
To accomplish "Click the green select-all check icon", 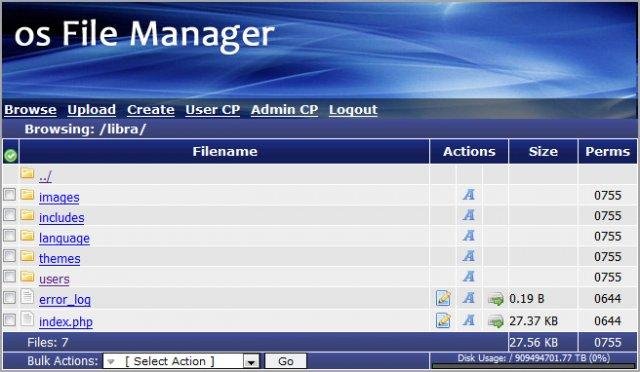I will point(10,156).
